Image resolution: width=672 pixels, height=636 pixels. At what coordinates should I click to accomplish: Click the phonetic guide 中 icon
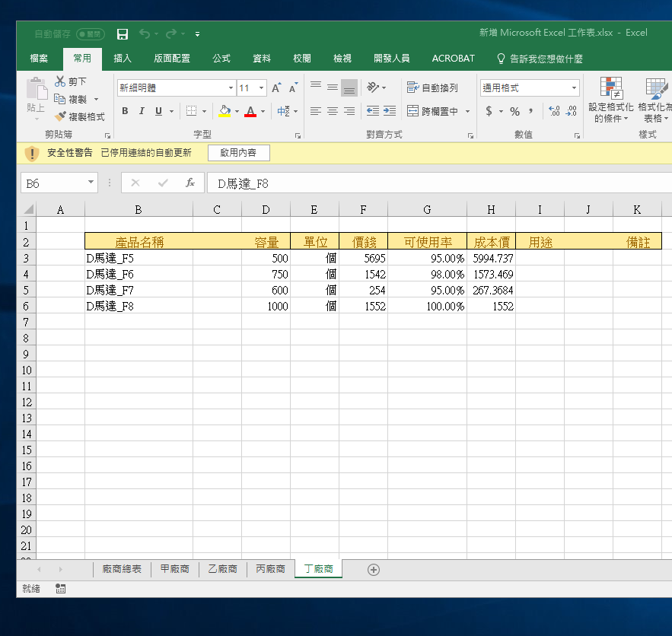pyautogui.click(x=283, y=111)
